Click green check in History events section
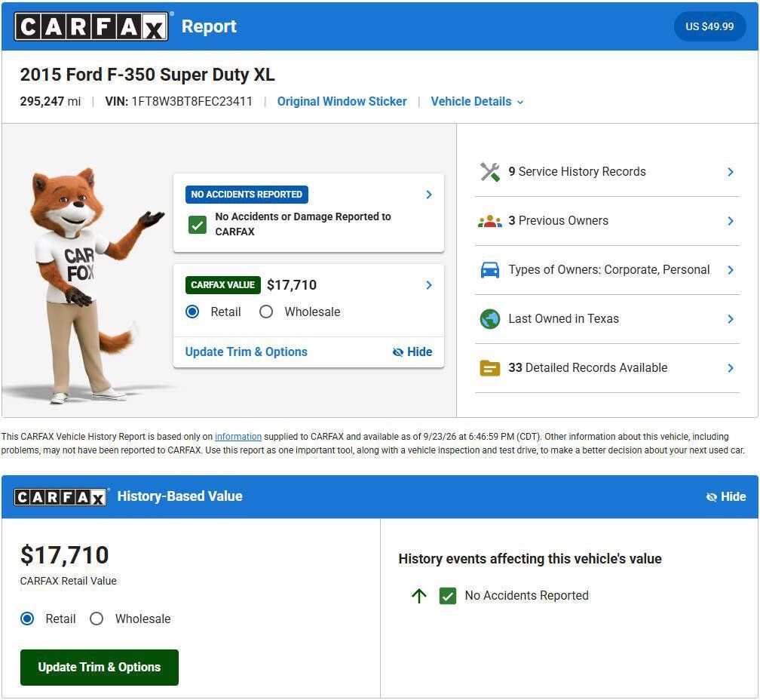Viewport: 760px width, 700px height. click(x=447, y=596)
